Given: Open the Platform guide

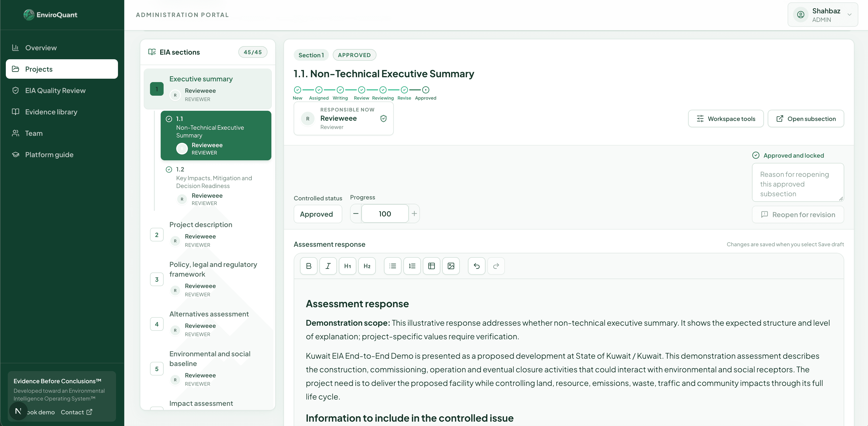Looking at the screenshot, I should click(x=62, y=154).
